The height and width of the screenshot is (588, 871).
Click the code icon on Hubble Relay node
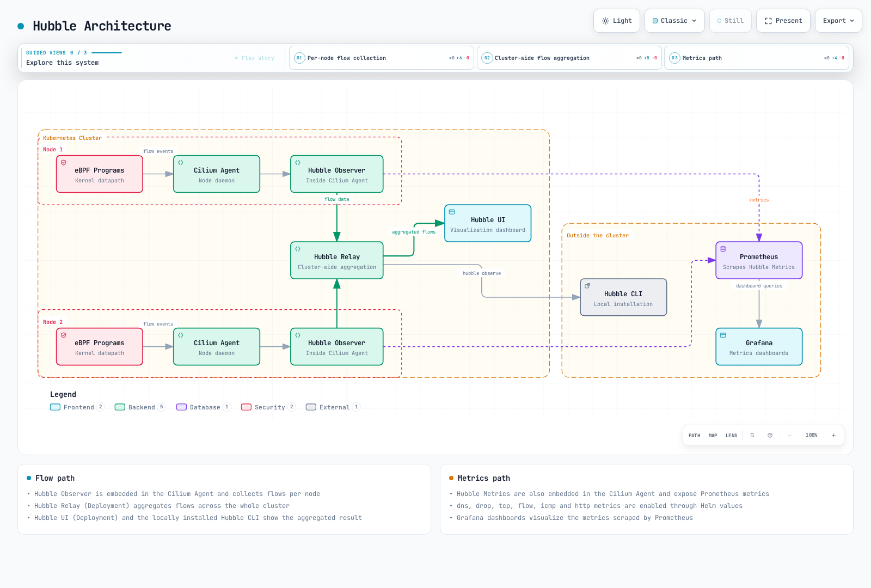click(x=298, y=249)
